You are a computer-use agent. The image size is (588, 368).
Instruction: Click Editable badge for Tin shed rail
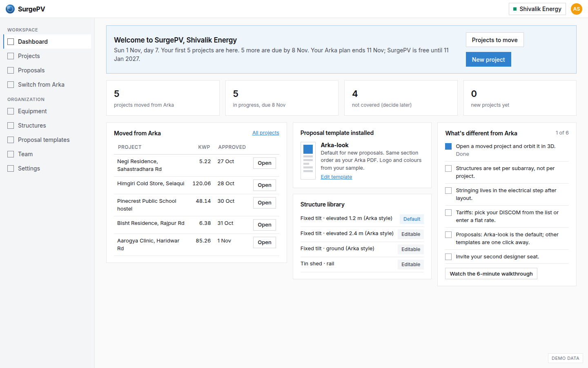(411, 265)
